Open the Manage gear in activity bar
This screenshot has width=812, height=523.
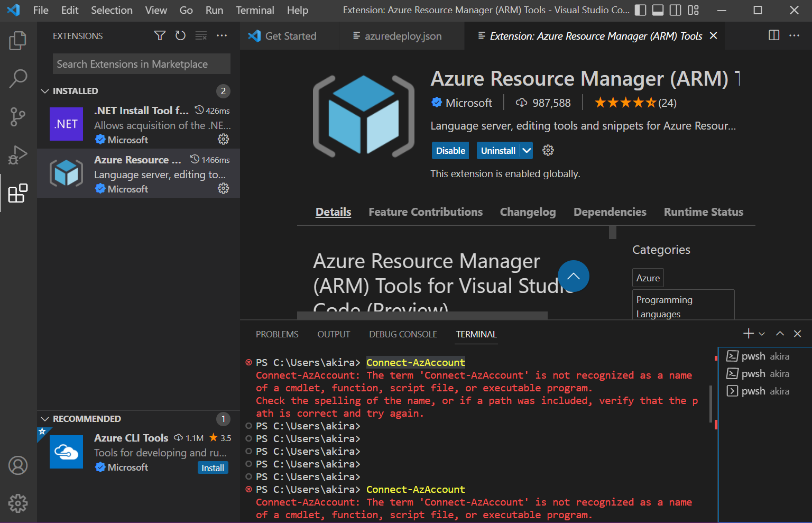tap(18, 503)
